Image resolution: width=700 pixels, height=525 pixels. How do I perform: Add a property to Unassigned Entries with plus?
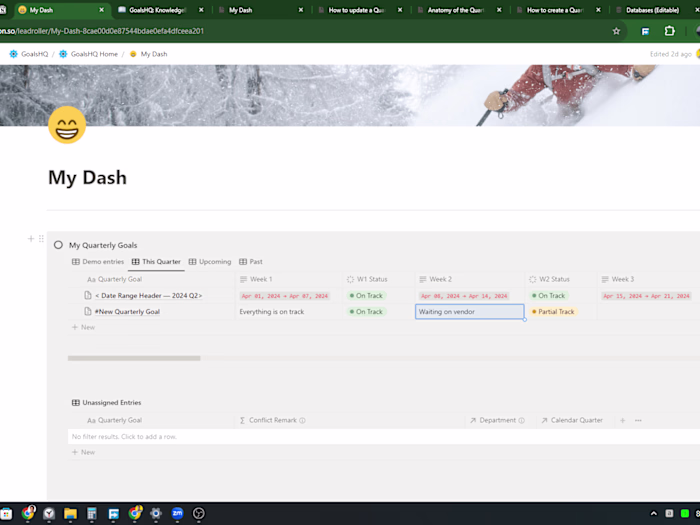click(x=622, y=420)
